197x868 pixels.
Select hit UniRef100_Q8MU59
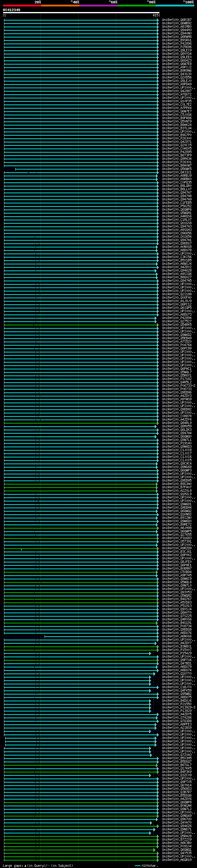pyautogui.click(x=176, y=426)
